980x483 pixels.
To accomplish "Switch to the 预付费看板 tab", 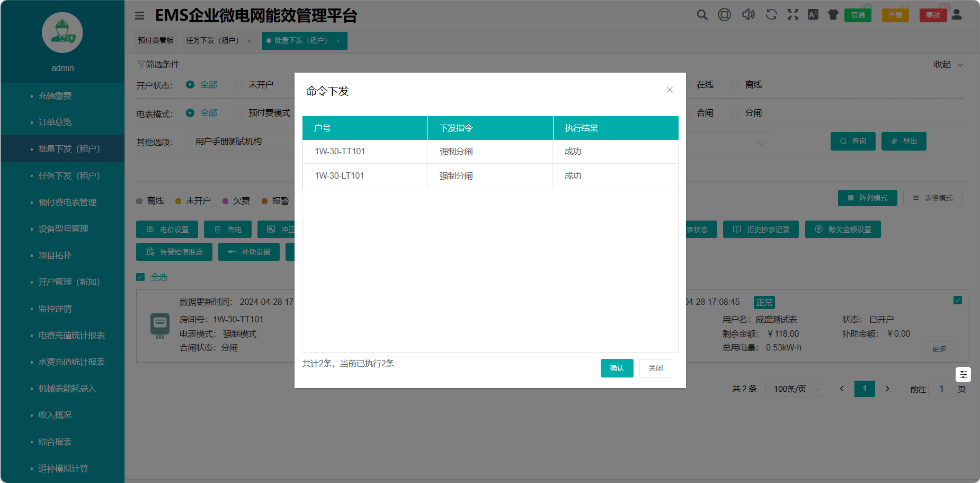I will tap(156, 41).
